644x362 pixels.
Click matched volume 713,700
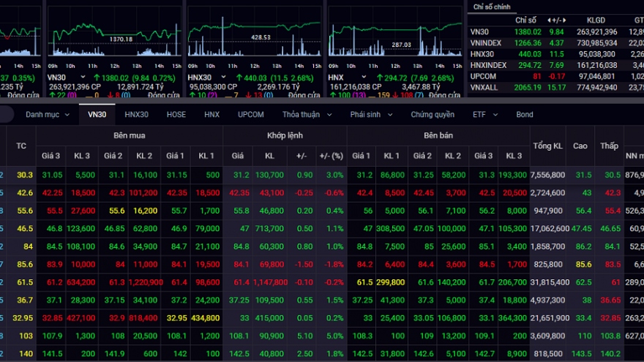(269, 229)
